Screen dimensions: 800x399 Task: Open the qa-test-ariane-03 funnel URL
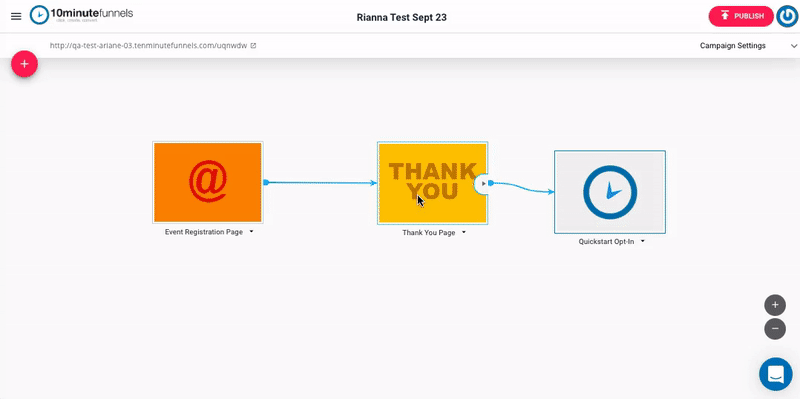point(148,45)
